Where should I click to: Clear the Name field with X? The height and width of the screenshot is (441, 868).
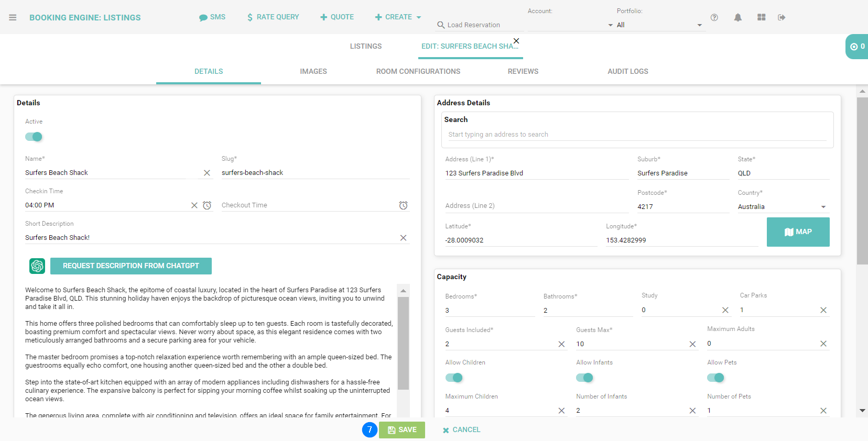pyautogui.click(x=207, y=173)
